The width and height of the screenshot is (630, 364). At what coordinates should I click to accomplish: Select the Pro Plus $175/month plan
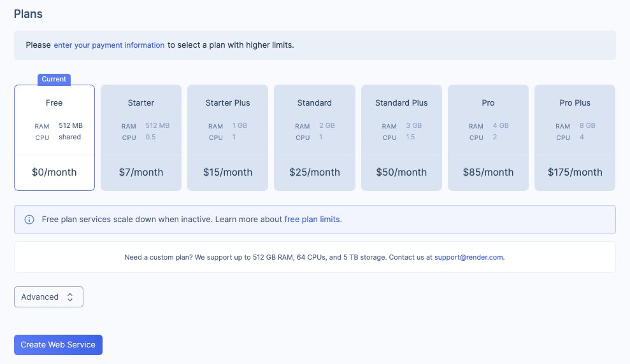pyautogui.click(x=575, y=137)
